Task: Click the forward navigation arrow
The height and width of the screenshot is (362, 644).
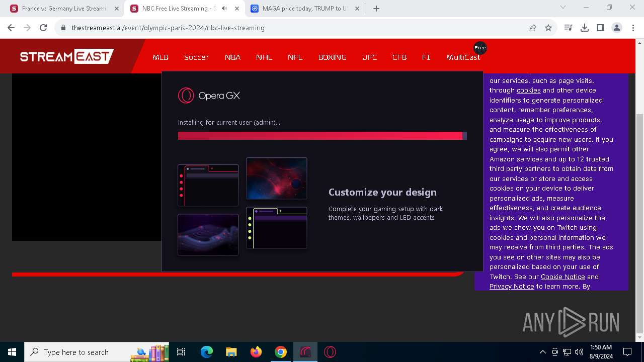Action: point(27,28)
